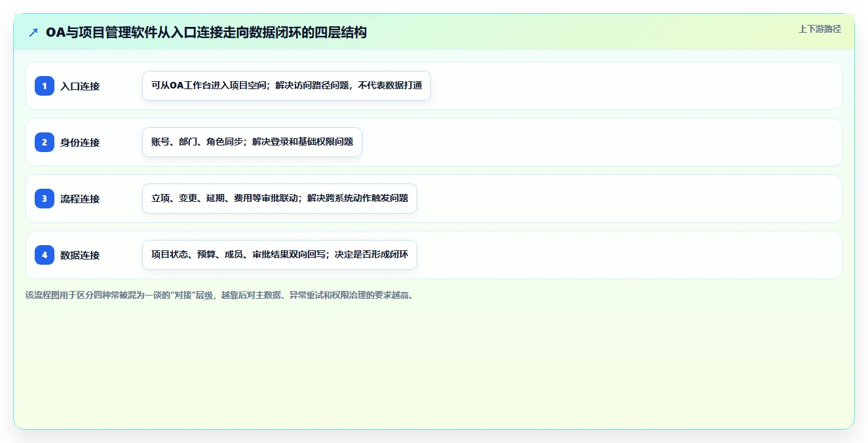Click the number 4 step badge
The width and height of the screenshot is (868, 443).
pos(45,255)
